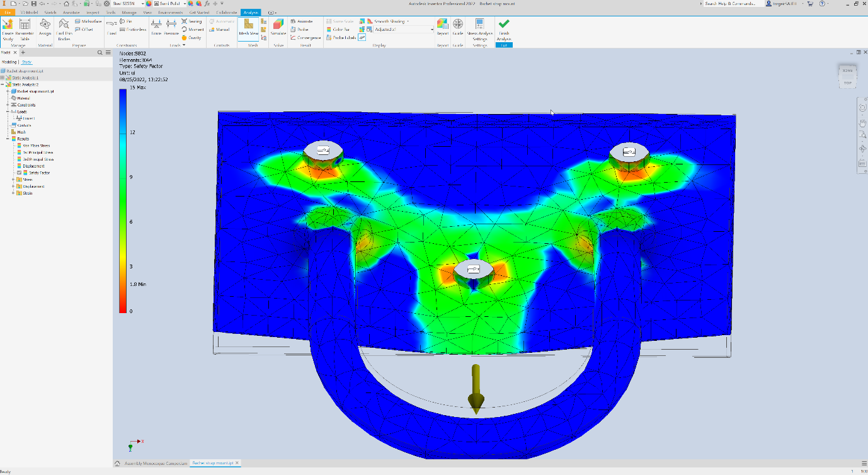The height and width of the screenshot is (475, 868).
Task: Generate a Report
Action: [443, 27]
